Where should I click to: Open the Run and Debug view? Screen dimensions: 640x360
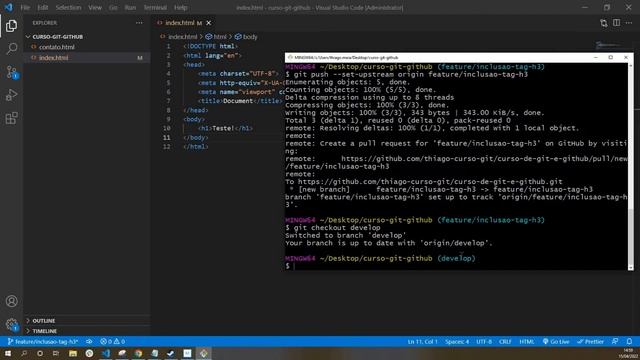(11, 95)
